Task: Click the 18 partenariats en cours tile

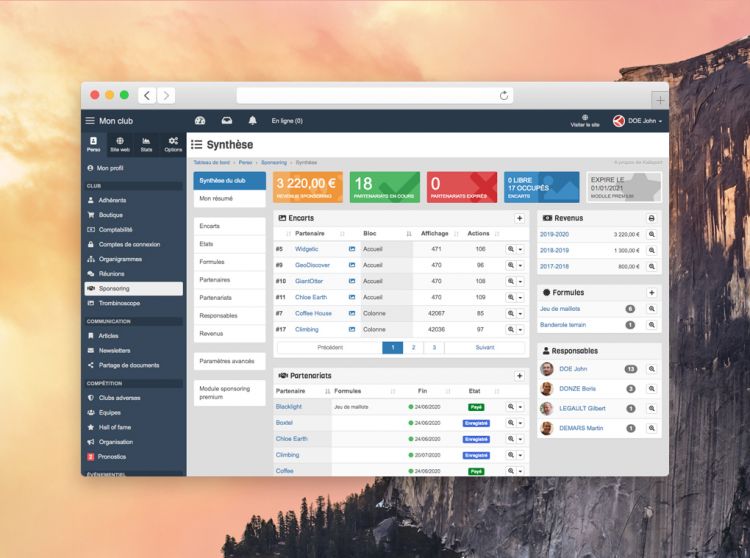Action: [x=385, y=187]
